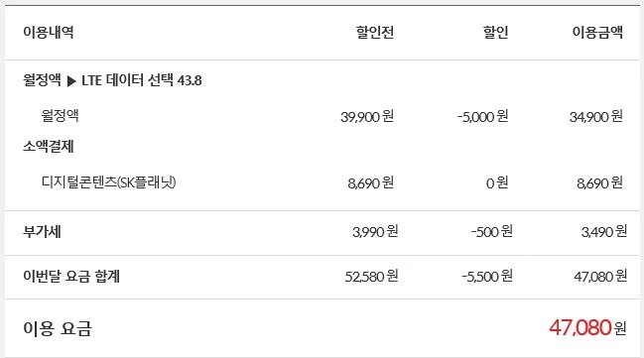Click the LTE 데이터 선택 43.8 plan name
644x358 pixels.
tap(142, 80)
